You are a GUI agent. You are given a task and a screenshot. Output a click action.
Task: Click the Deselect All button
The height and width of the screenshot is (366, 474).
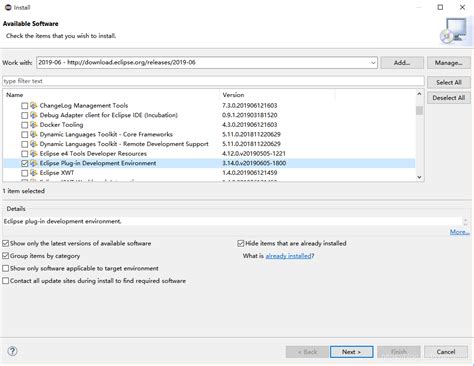click(449, 98)
